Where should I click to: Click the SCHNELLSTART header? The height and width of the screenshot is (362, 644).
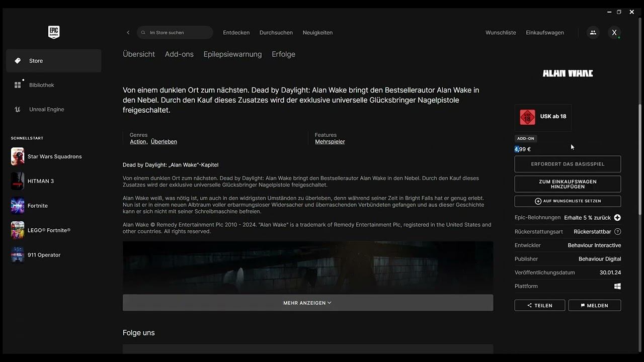(27, 138)
